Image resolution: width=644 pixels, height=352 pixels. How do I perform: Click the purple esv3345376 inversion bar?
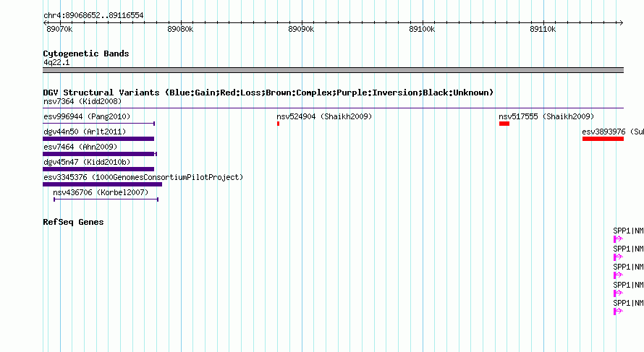coord(102,184)
